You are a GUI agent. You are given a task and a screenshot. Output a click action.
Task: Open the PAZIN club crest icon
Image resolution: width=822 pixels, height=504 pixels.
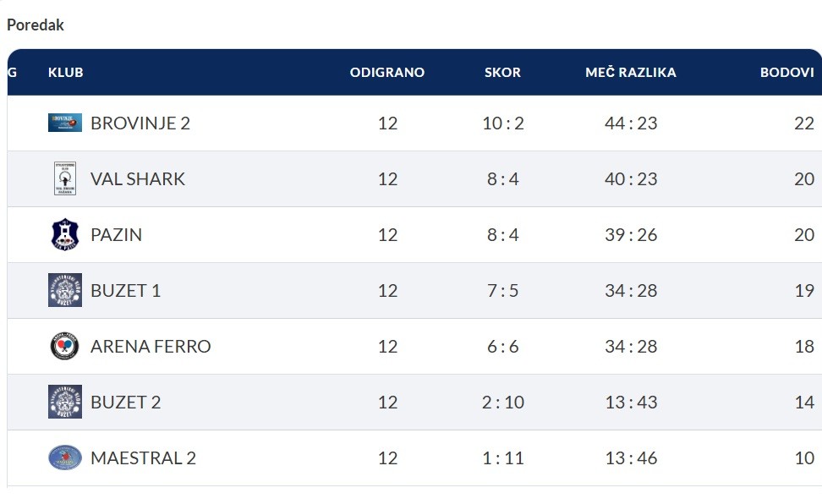tap(65, 234)
